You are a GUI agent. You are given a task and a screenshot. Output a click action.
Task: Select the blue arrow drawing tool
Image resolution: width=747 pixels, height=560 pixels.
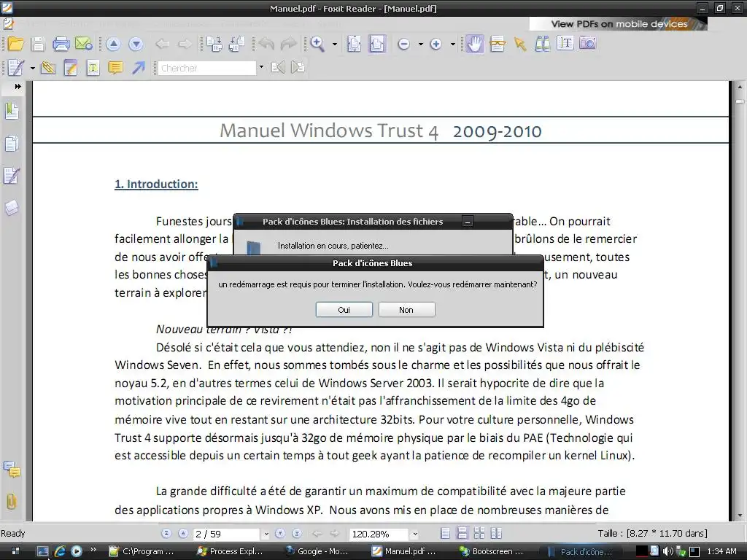(138, 68)
